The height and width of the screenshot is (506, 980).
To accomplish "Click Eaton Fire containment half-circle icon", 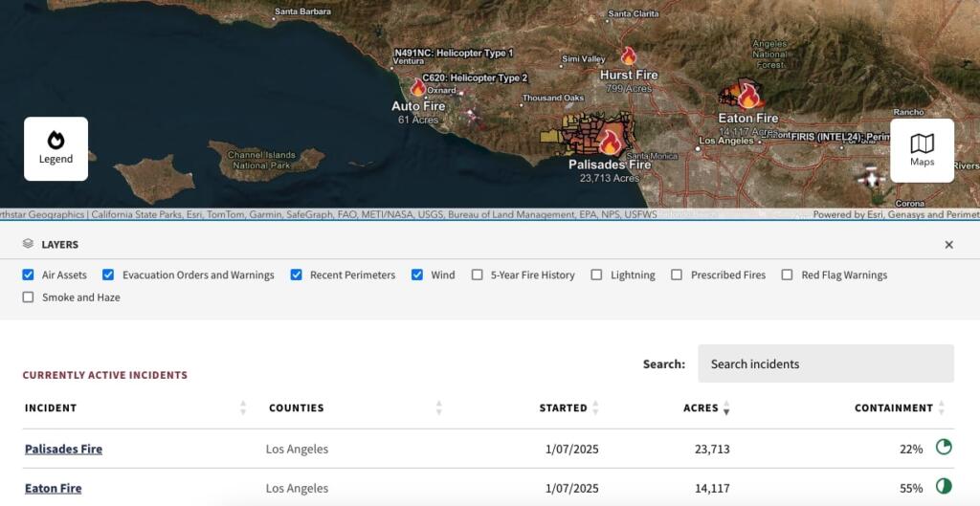I will pyautogui.click(x=943, y=487).
